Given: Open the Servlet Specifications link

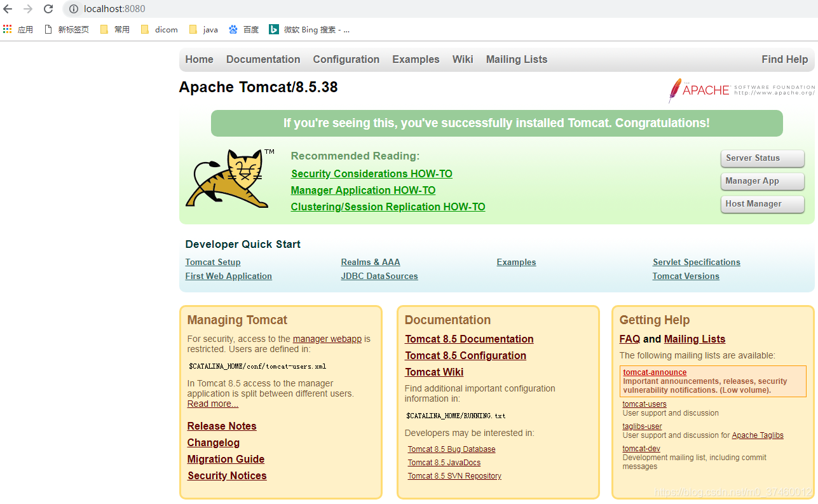Looking at the screenshot, I should pyautogui.click(x=697, y=262).
